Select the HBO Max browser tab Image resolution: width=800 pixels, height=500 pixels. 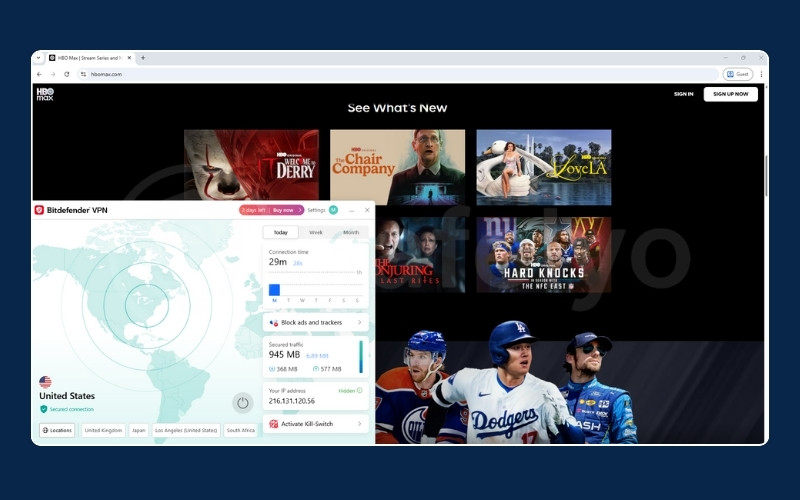point(90,58)
